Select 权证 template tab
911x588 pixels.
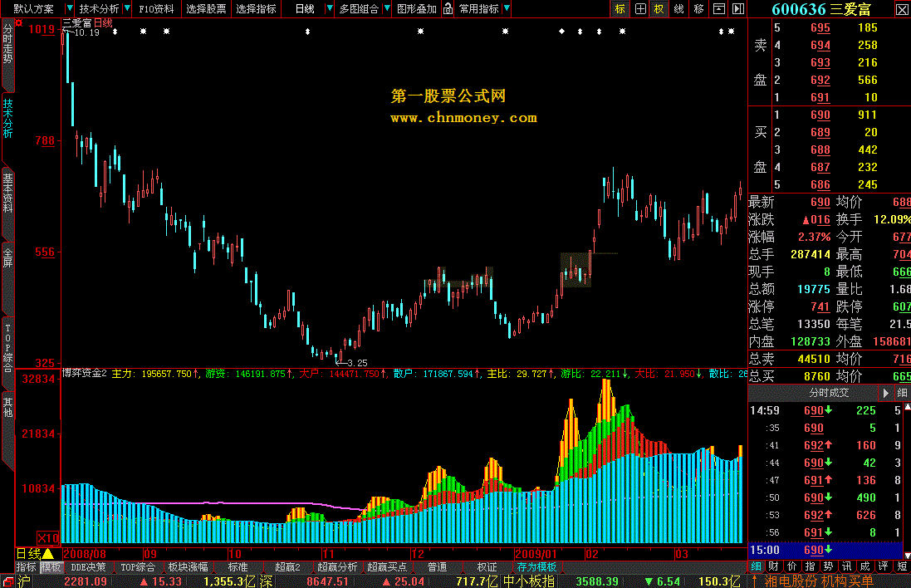click(x=487, y=567)
